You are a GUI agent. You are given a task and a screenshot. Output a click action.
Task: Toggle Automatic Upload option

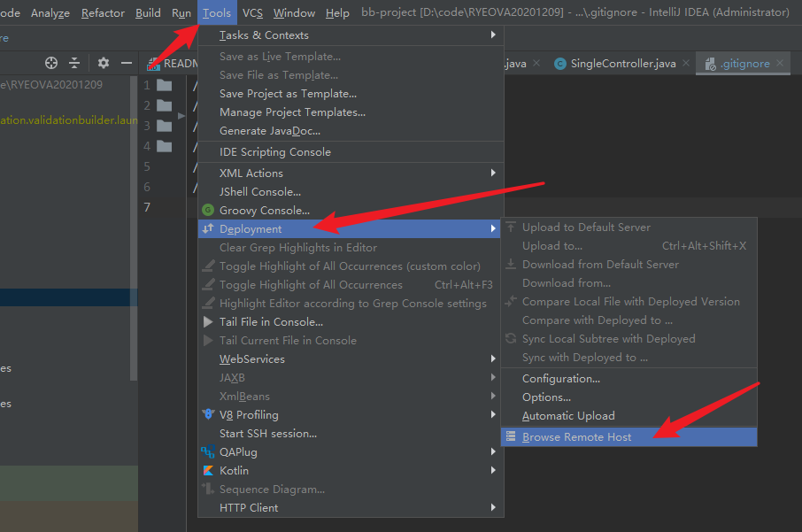pyautogui.click(x=628, y=415)
